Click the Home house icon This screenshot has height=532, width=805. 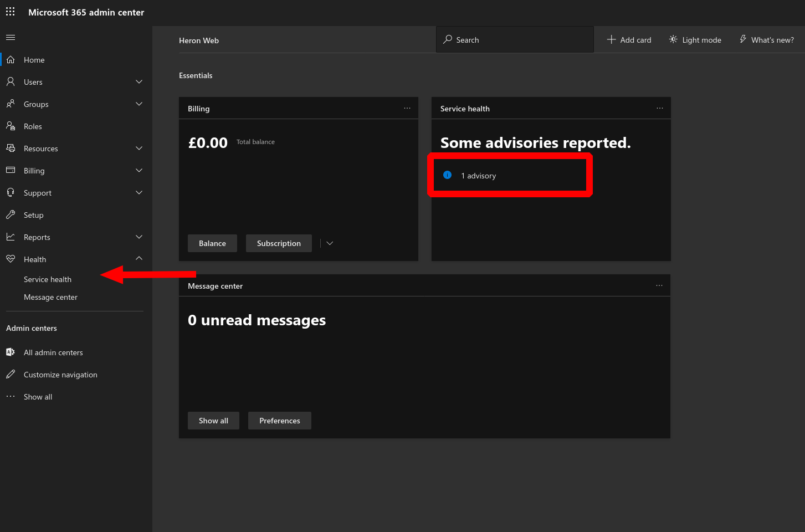click(11, 59)
